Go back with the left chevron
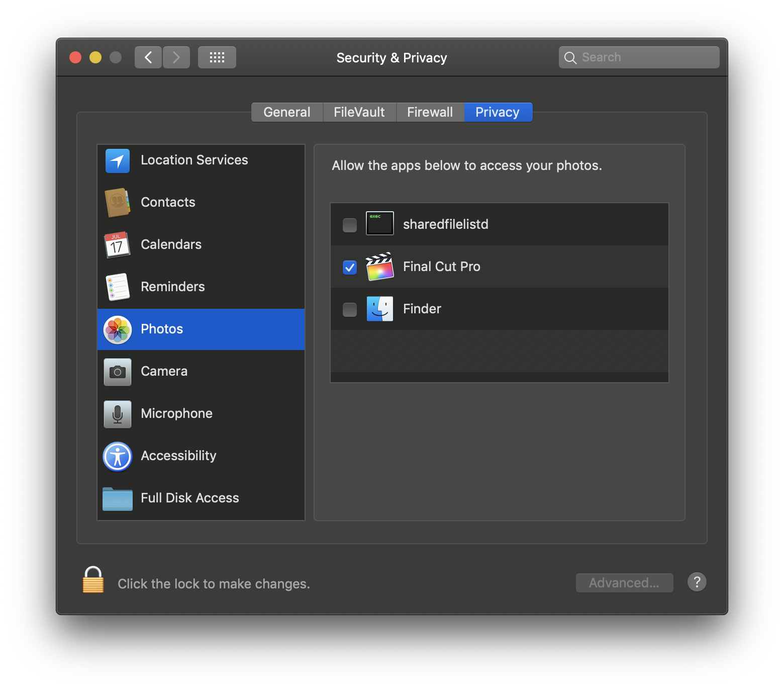 click(148, 57)
